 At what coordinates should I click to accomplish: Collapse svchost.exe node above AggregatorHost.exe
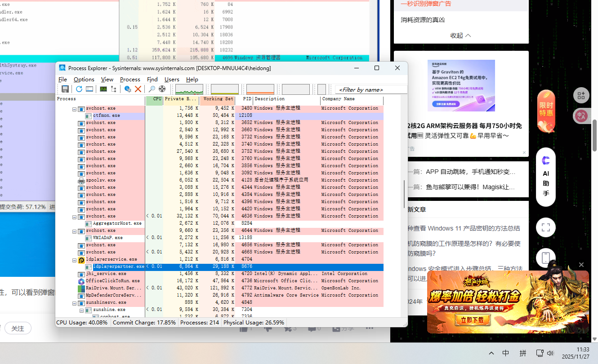coord(75,217)
